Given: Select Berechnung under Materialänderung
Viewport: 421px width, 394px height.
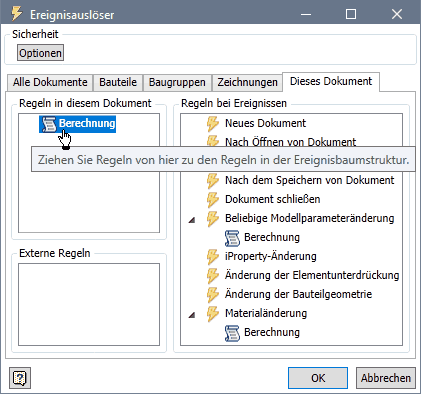Looking at the screenshot, I should pyautogui.click(x=272, y=332).
